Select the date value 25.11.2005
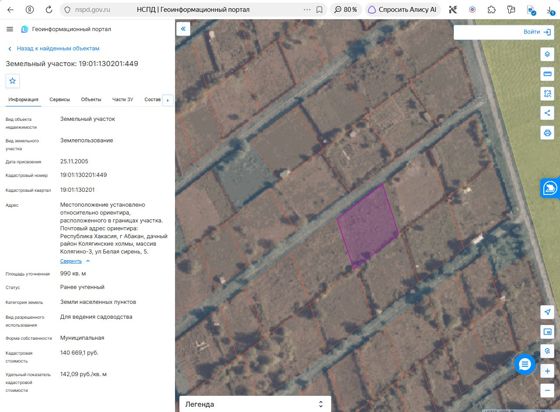This screenshot has width=560, height=412. point(74,161)
